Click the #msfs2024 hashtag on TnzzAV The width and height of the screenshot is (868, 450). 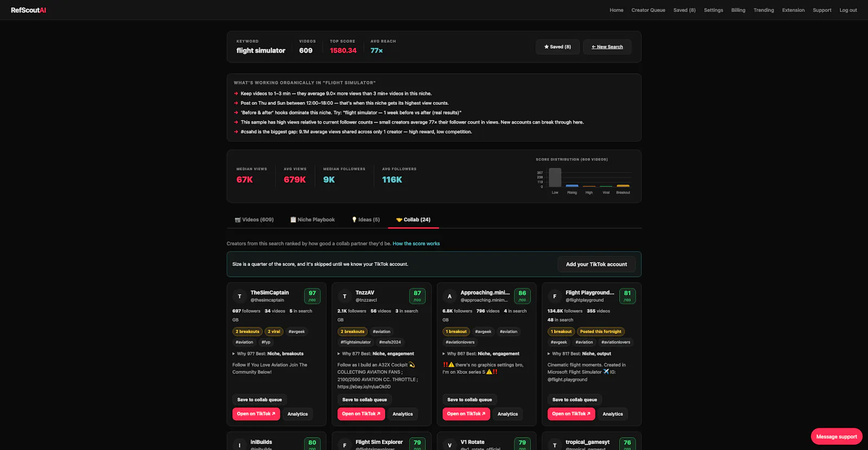[x=390, y=343]
